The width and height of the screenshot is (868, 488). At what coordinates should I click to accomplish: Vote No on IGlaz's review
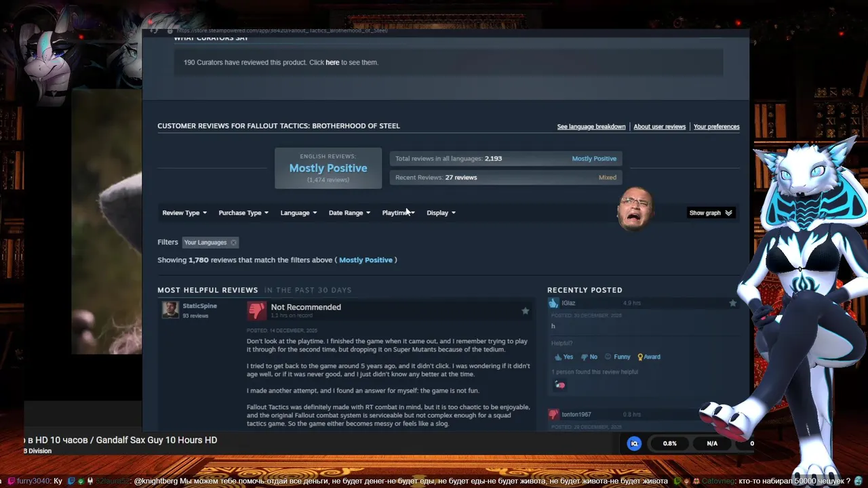pos(589,357)
